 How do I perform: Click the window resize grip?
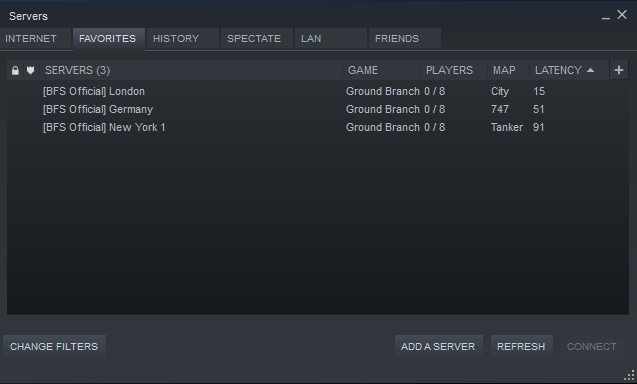point(630,375)
